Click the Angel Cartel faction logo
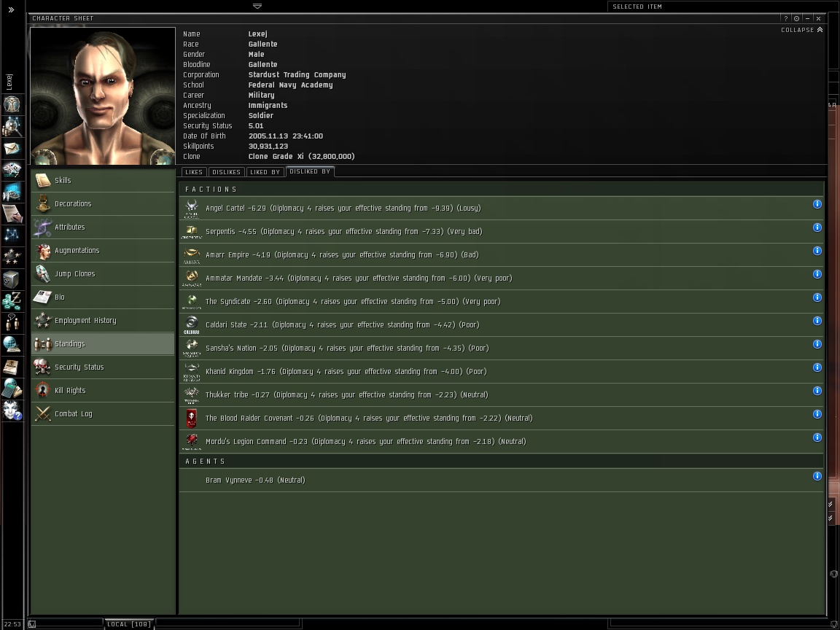 tap(191, 208)
